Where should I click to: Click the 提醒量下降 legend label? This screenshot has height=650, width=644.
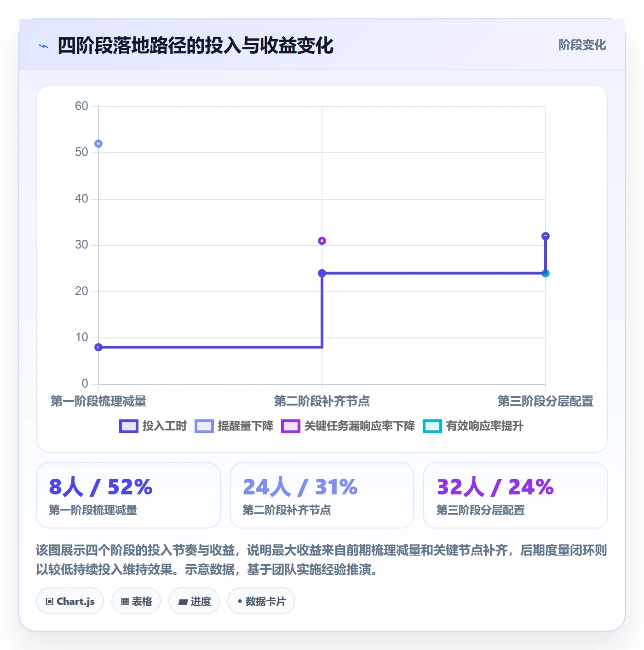pyautogui.click(x=246, y=426)
